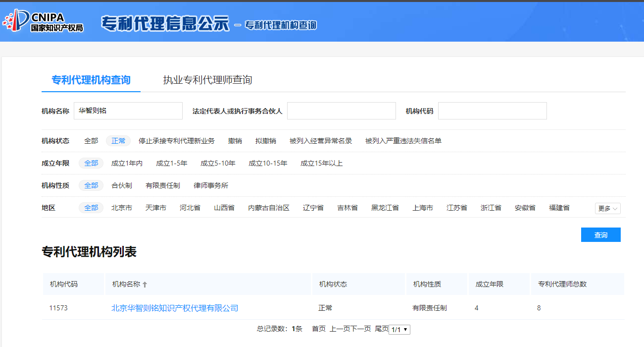Filter region by 黑龙江省
Image resolution: width=644 pixels, height=347 pixels.
[385, 208]
